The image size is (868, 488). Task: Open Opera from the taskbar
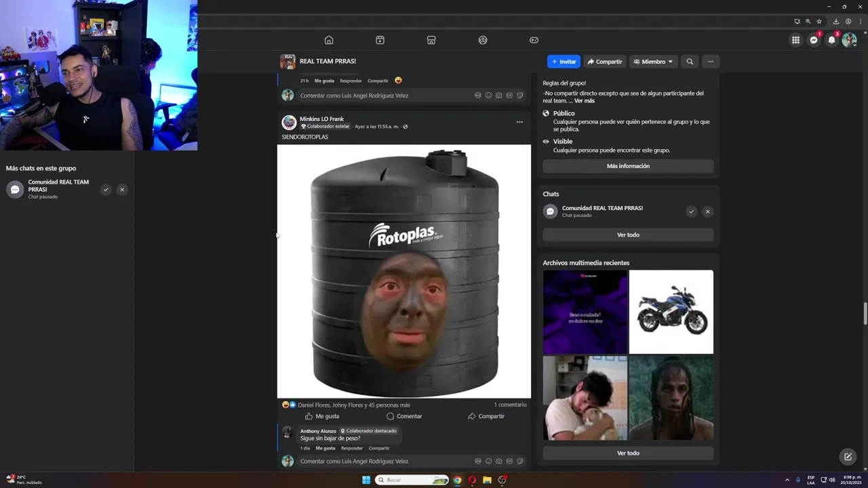(472, 480)
